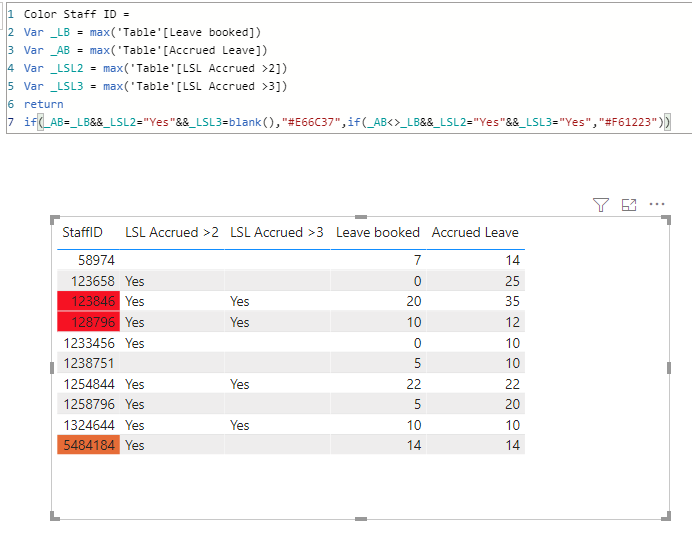Click StaffID cell 1324644
The height and width of the screenshot is (536, 692).
89,425
